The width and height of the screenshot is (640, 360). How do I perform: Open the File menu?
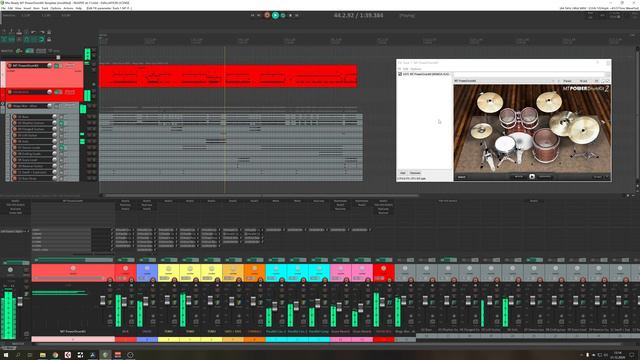3,8
